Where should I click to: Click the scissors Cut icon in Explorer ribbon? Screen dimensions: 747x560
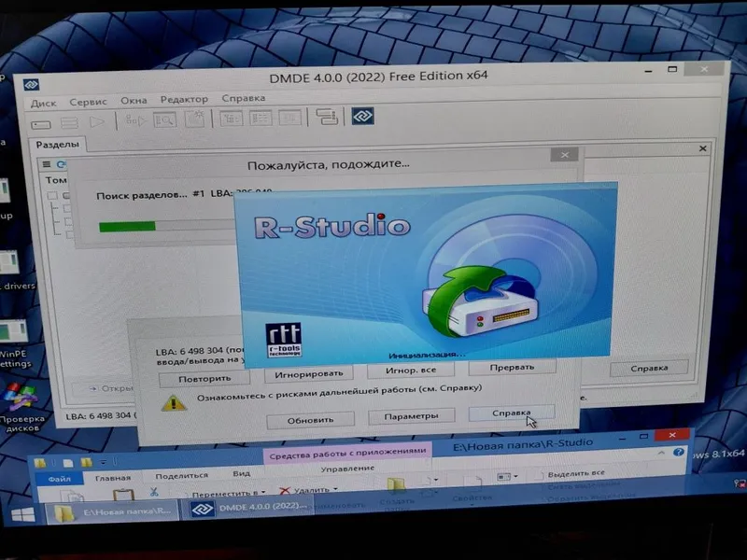pos(154,492)
